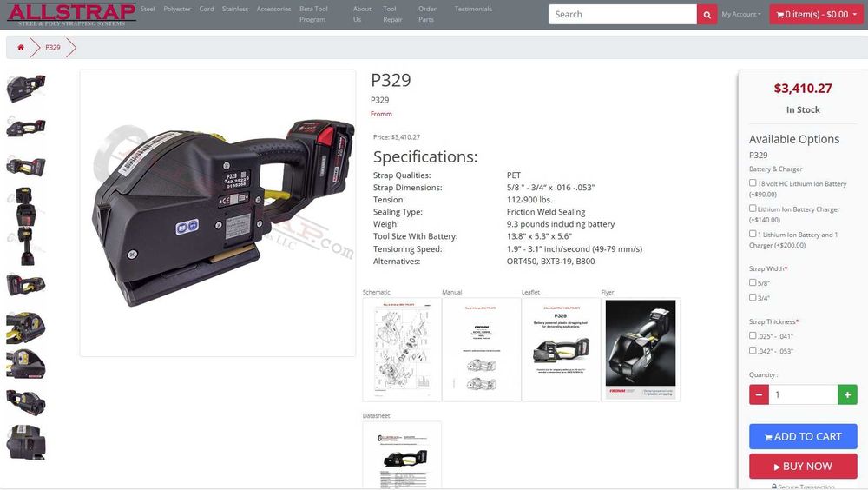Select the tall upright tool thumbnail
The width and height of the screenshot is (868, 490).
click(x=25, y=227)
